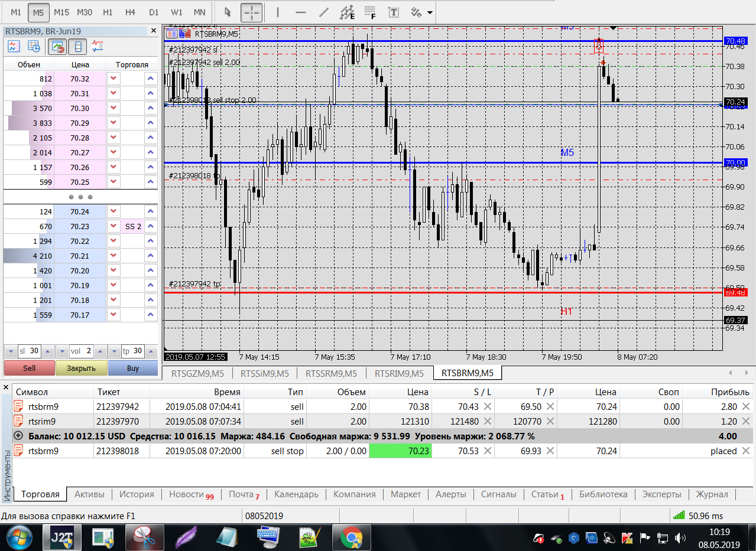This screenshot has height=551, width=756.
Task: Decrease the sl value with down arrow
Action: (x=11, y=351)
